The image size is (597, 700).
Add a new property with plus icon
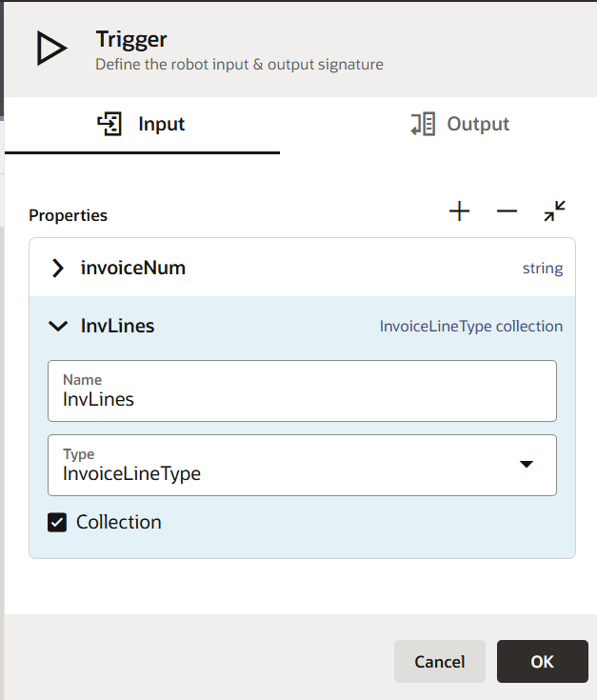click(460, 211)
